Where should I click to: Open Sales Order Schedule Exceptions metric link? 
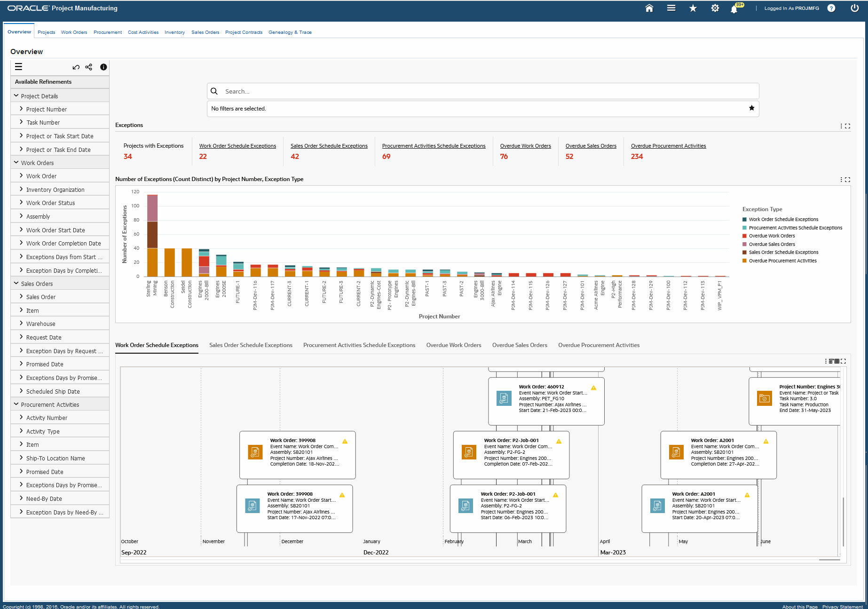tap(329, 146)
